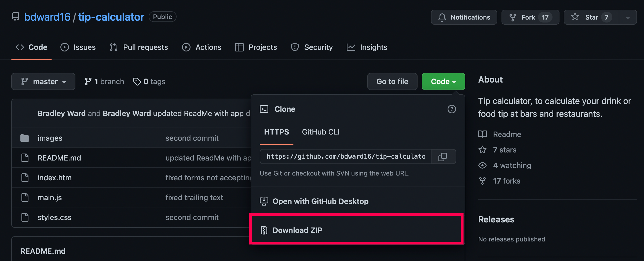Click the eye icon for 4 watching

click(x=482, y=165)
